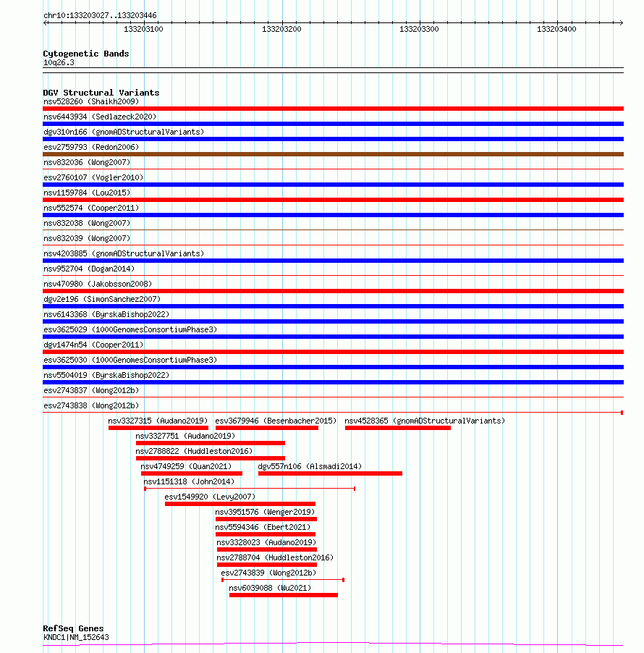The height and width of the screenshot is (653, 644).
Task: Open dgv557n106 (Alsmadi2014) label
Action: point(310,466)
